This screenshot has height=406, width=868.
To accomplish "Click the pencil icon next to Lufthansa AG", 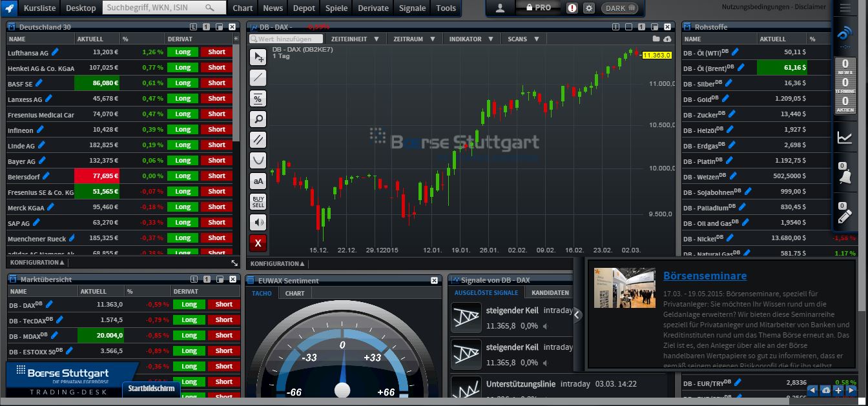I will 55,52.
